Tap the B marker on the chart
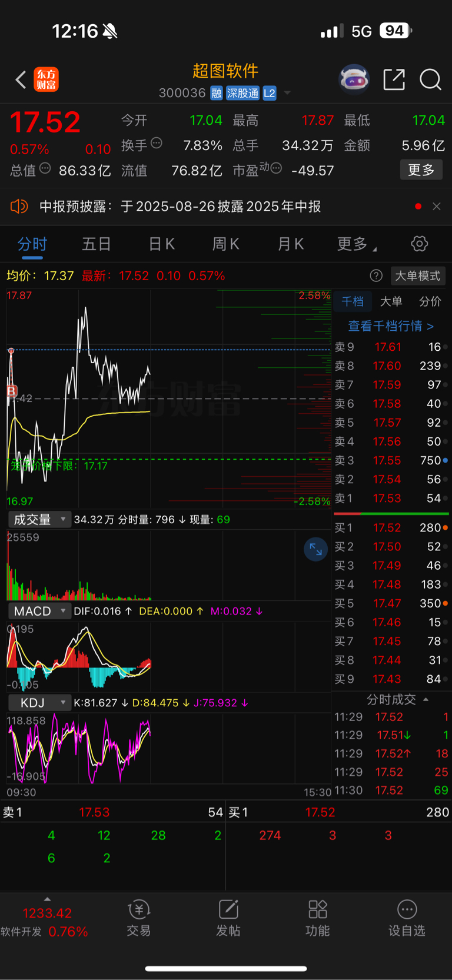The width and height of the screenshot is (452, 980). click(x=11, y=391)
